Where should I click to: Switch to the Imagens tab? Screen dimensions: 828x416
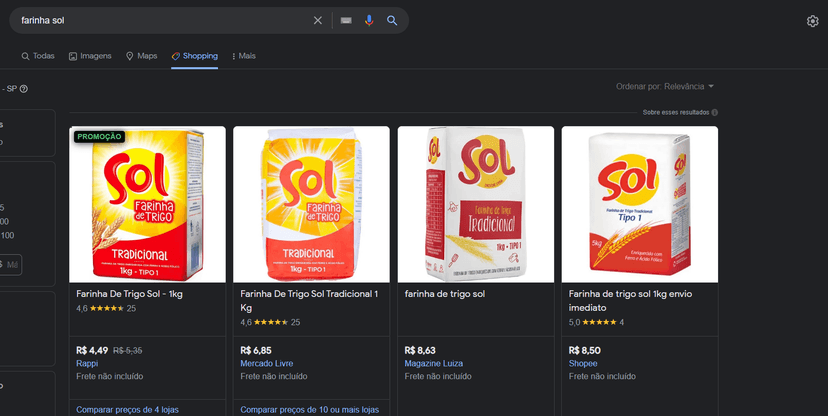(x=90, y=56)
